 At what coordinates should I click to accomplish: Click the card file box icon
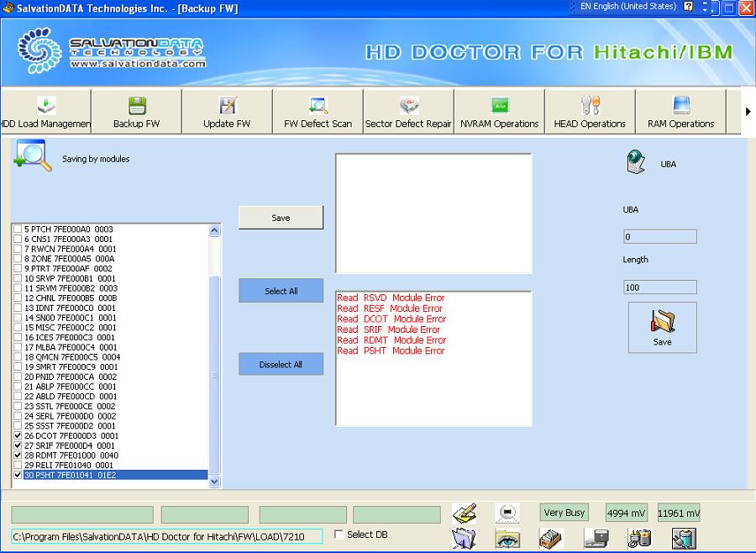point(551,539)
